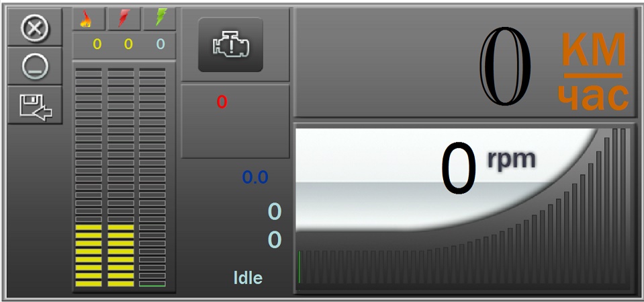Click the large speed value zero
Image resolution: width=644 pixels, height=302 pixels.
(506, 67)
